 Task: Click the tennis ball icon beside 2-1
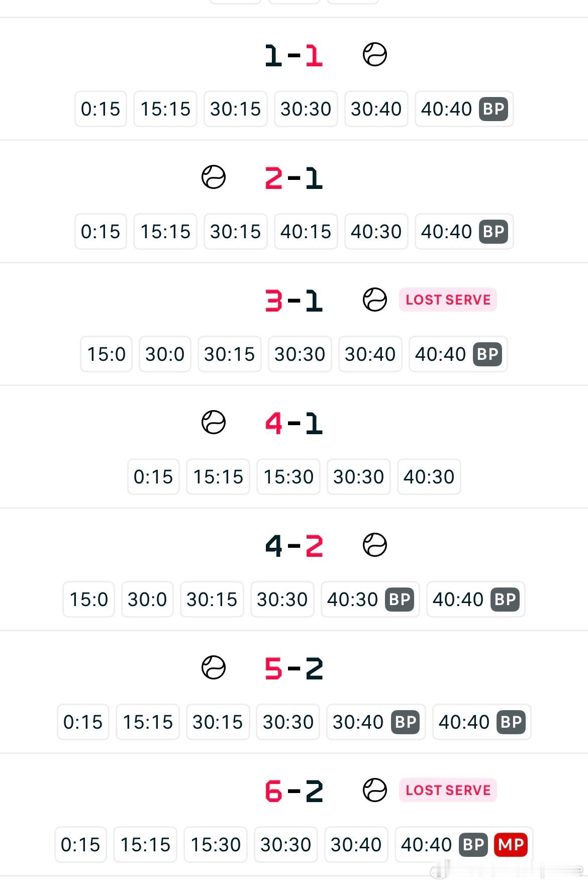pos(213,177)
